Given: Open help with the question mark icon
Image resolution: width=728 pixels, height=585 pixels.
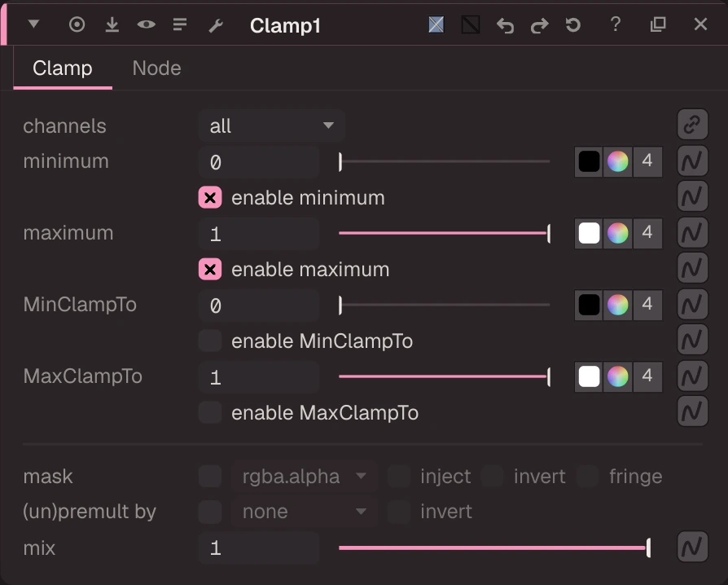Looking at the screenshot, I should 616,24.
